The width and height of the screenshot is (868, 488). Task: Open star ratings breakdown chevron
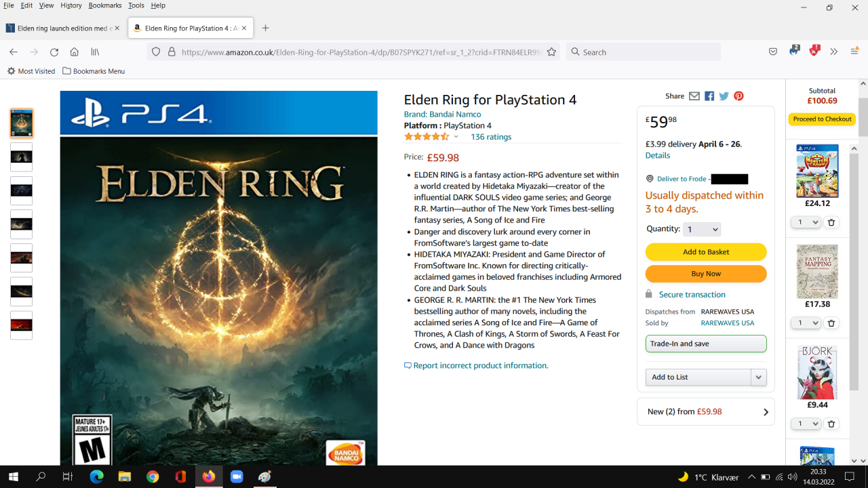click(456, 137)
